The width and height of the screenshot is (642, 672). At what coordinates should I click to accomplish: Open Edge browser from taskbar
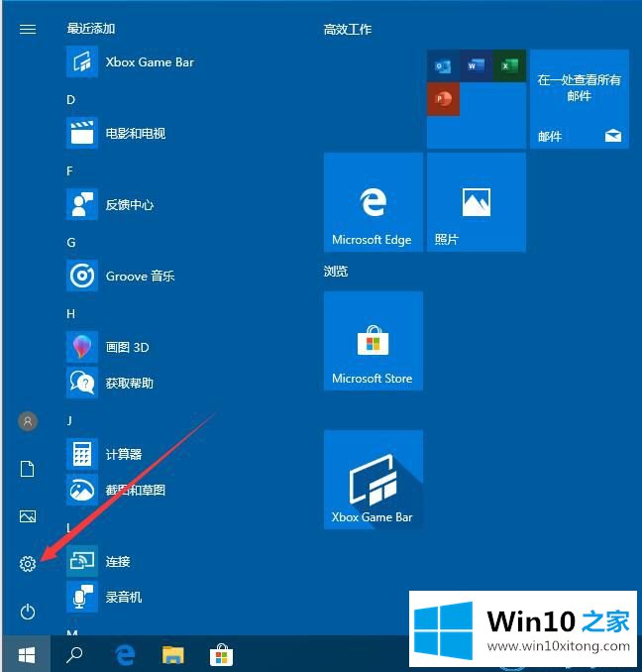125,654
